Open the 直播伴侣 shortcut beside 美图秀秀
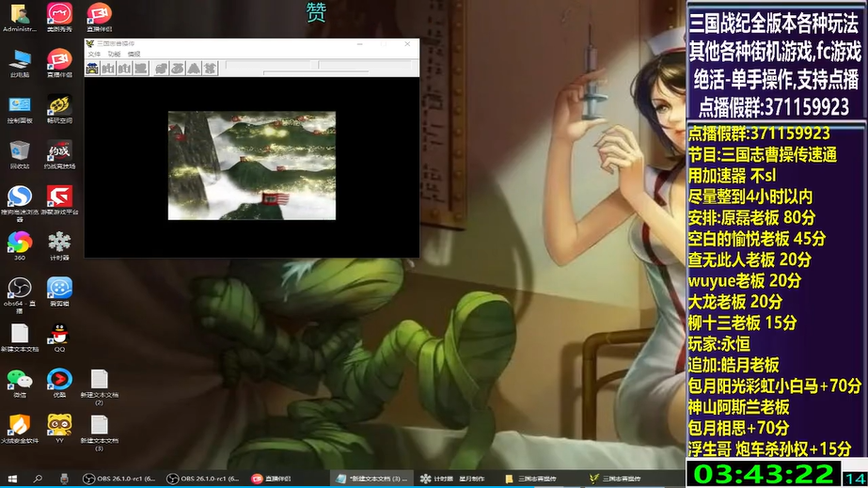 pos(99,18)
